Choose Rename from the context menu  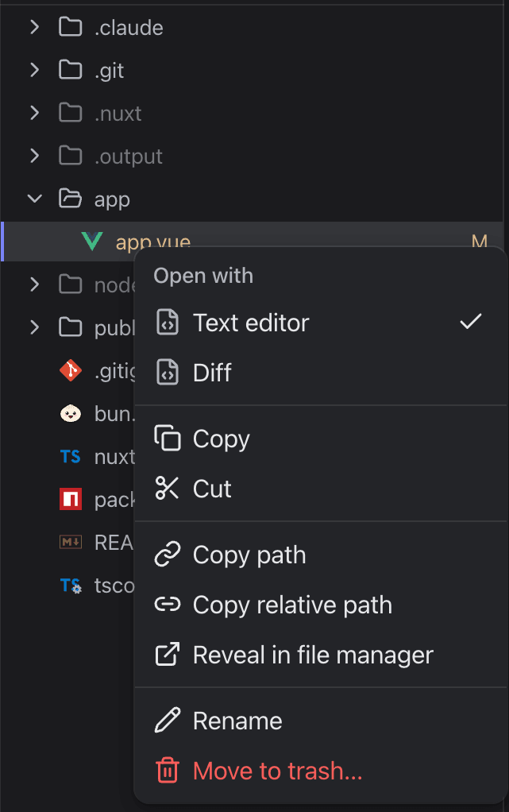[x=321, y=720]
